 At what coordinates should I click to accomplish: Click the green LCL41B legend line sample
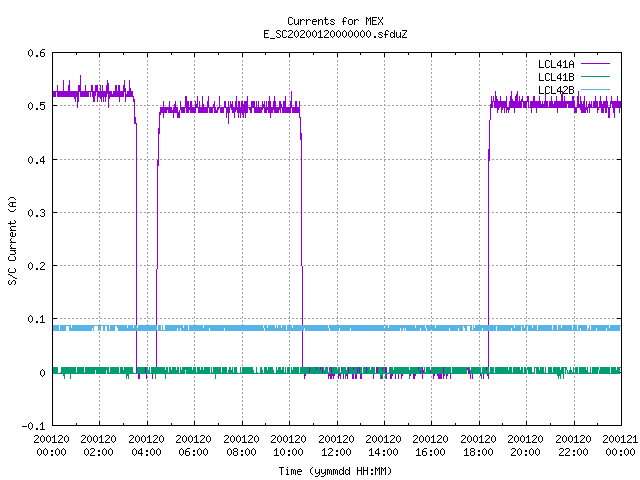[595, 76]
